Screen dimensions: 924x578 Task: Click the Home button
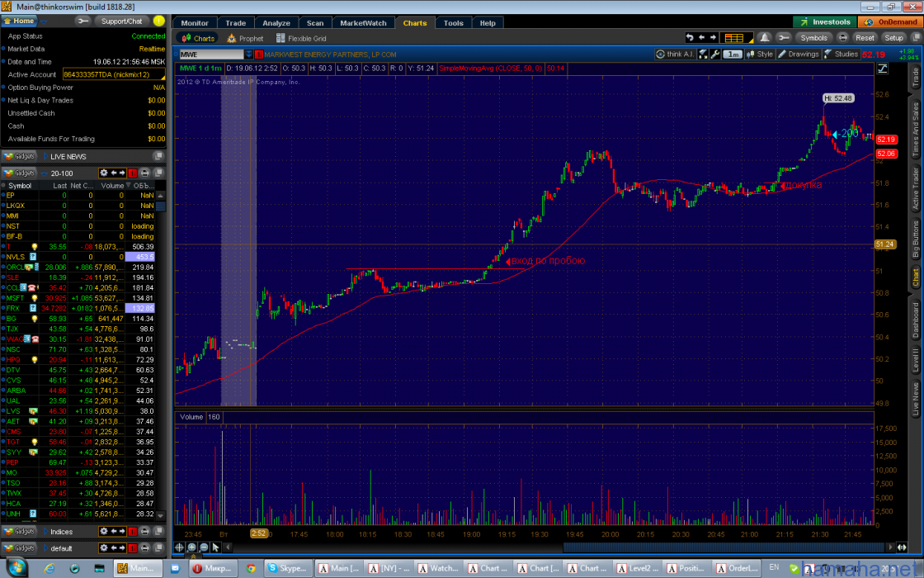point(20,21)
